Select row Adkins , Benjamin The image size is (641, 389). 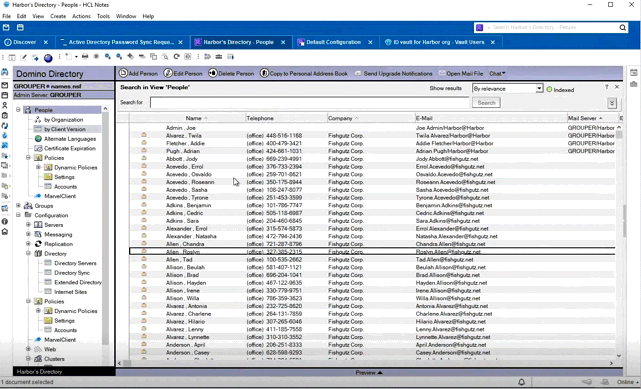(372, 205)
